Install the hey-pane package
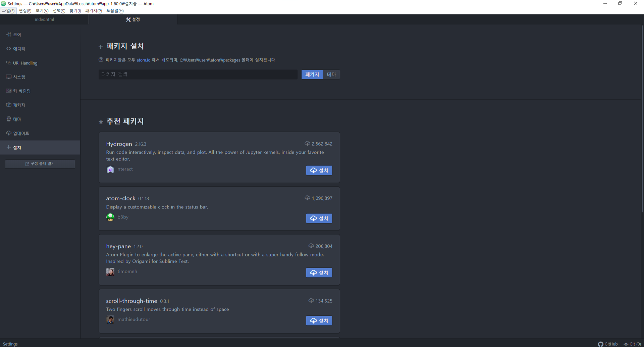 [x=319, y=273]
